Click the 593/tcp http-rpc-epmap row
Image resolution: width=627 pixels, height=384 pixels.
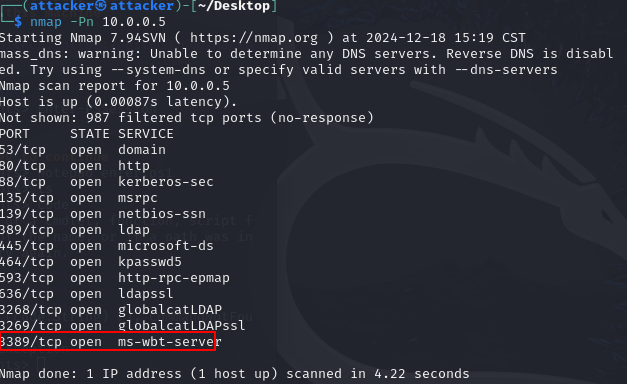(115, 278)
